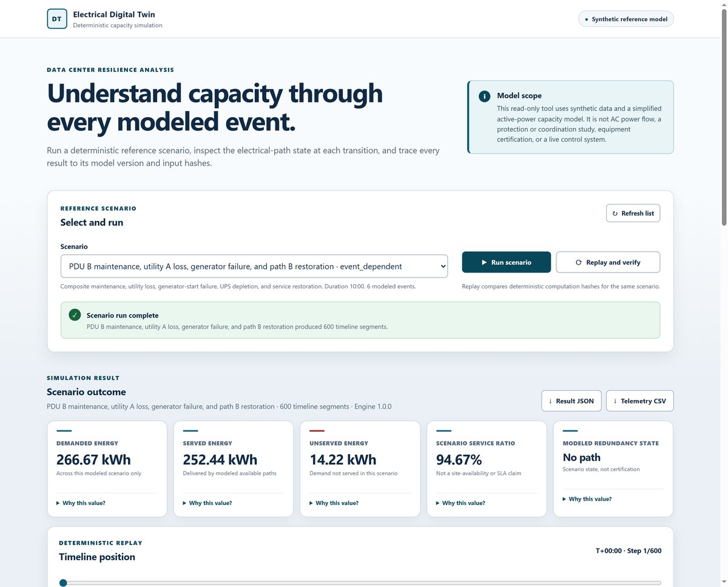The image size is (728, 587).
Task: Click the 266.67 kWh demanded energy value
Action: (x=93, y=460)
